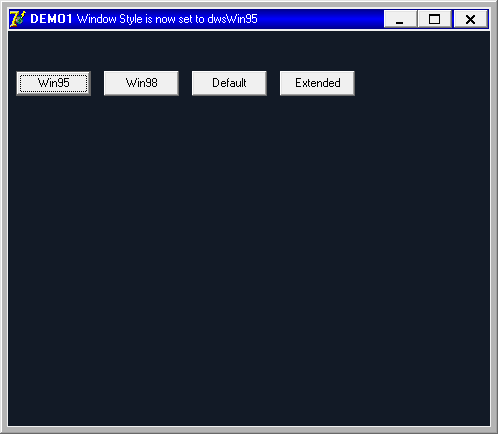
Task: Close the DEMO1 window
Action: pos(471,19)
